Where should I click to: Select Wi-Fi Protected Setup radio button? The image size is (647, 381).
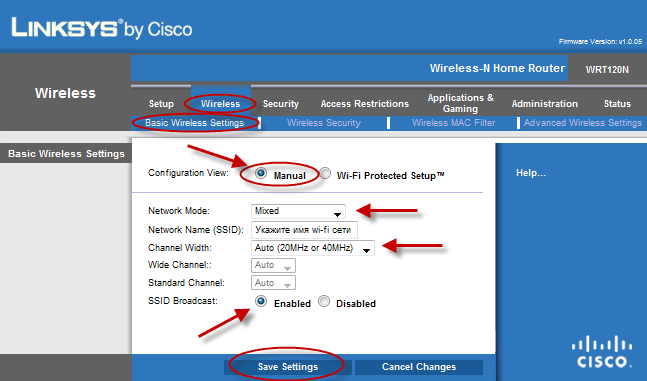click(325, 173)
